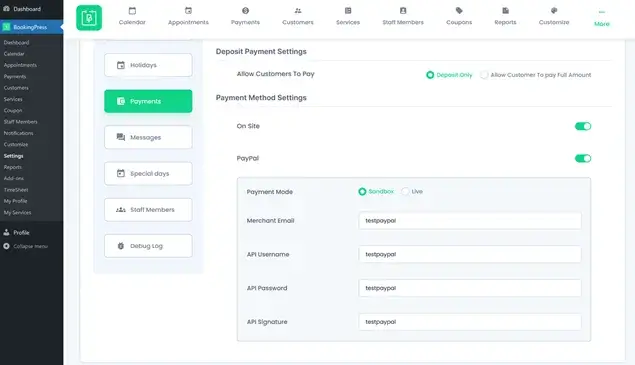Click the WordPress Dashboard gauge icon

pyautogui.click(x=6, y=9)
